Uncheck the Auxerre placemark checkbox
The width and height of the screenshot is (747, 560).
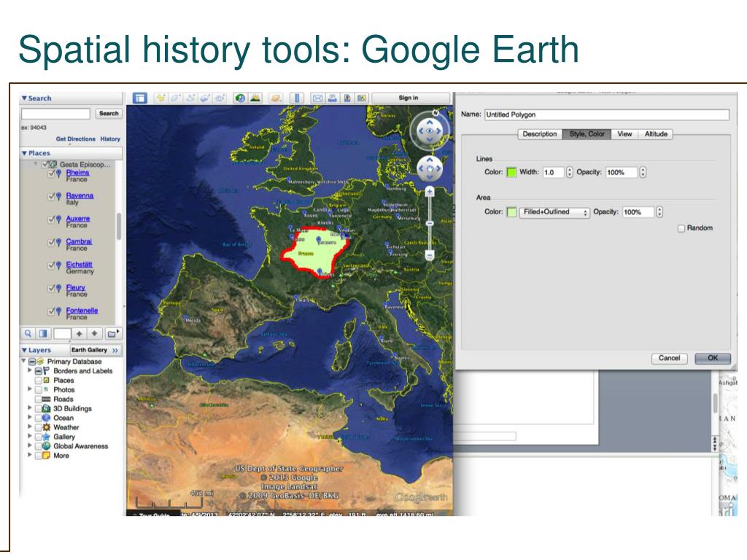[52, 219]
